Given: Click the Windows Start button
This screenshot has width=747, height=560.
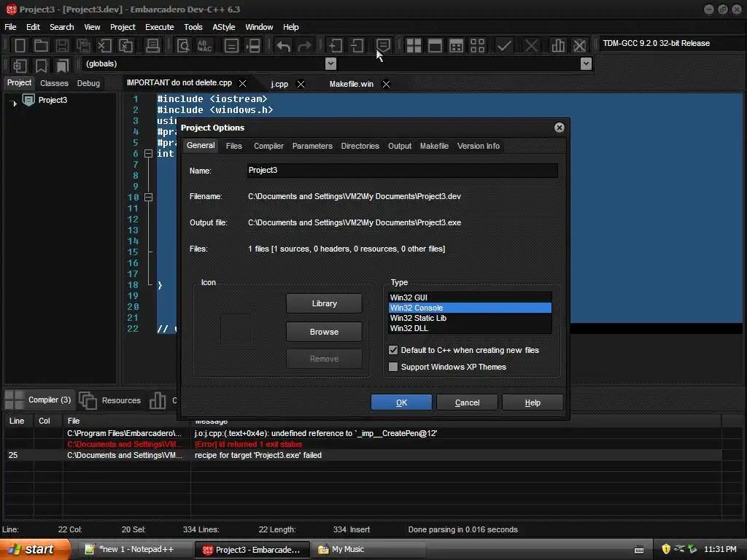Looking at the screenshot, I should tap(35, 549).
